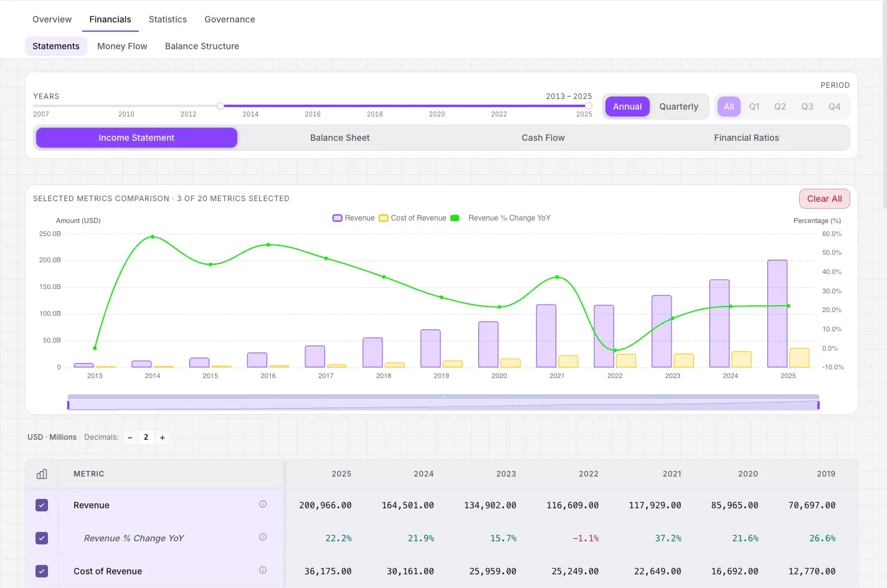Switch to the Cash Flow statement

[x=543, y=138]
